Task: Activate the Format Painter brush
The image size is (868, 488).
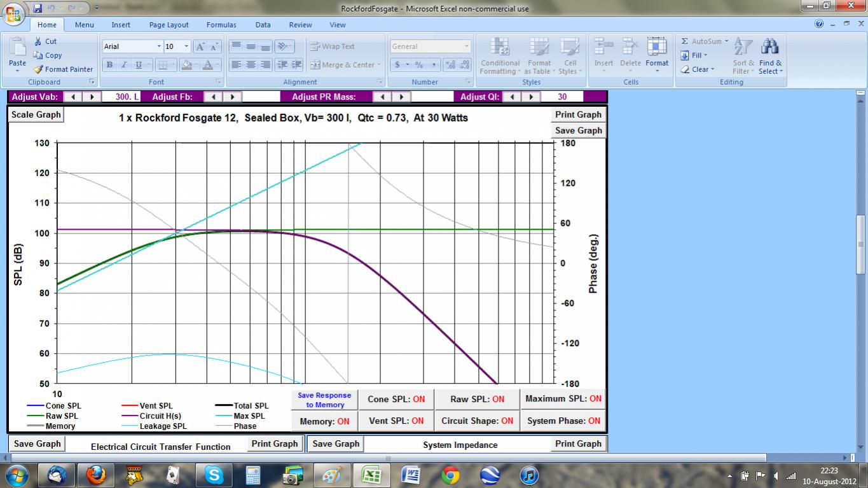Action: 64,69
